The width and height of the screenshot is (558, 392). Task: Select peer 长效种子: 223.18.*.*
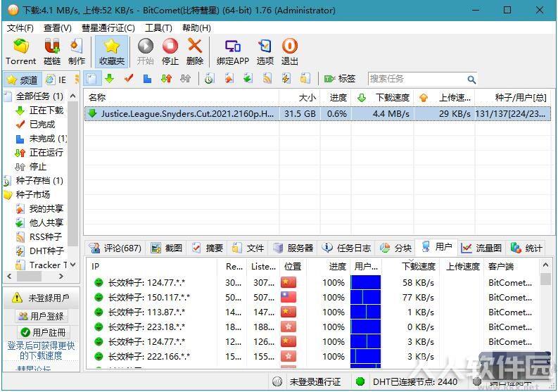[x=313, y=327]
